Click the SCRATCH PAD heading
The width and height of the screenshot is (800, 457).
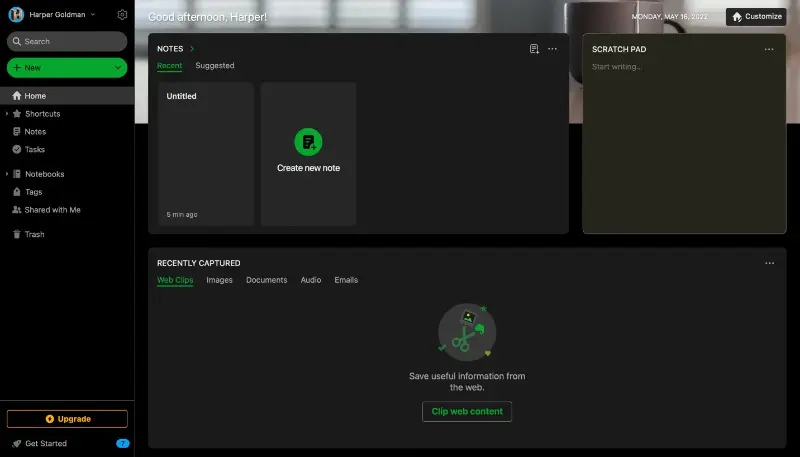[619, 49]
